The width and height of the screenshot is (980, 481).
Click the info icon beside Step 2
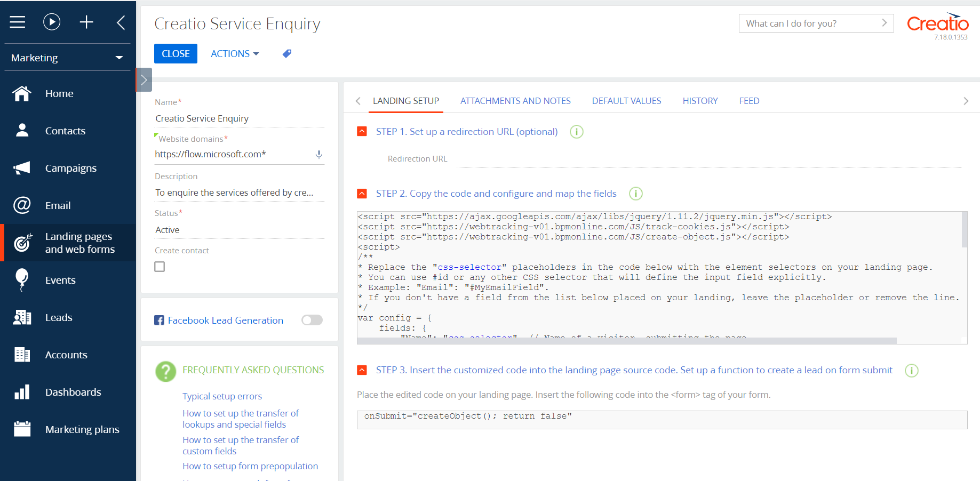[x=635, y=194]
